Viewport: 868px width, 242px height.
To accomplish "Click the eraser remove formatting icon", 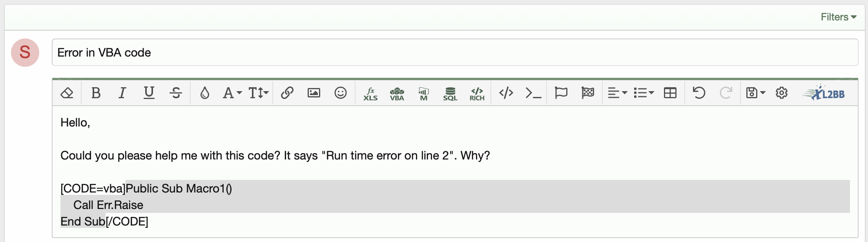I will [67, 93].
